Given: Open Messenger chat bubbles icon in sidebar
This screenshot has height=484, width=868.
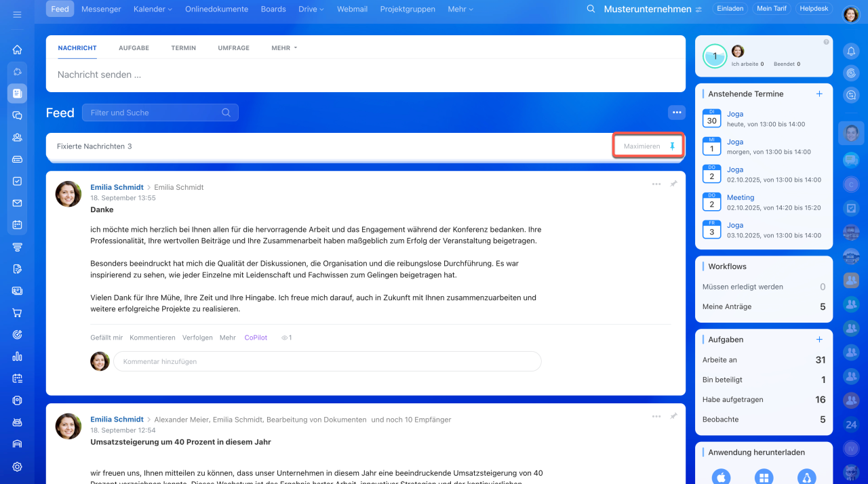Looking at the screenshot, I should (x=17, y=115).
